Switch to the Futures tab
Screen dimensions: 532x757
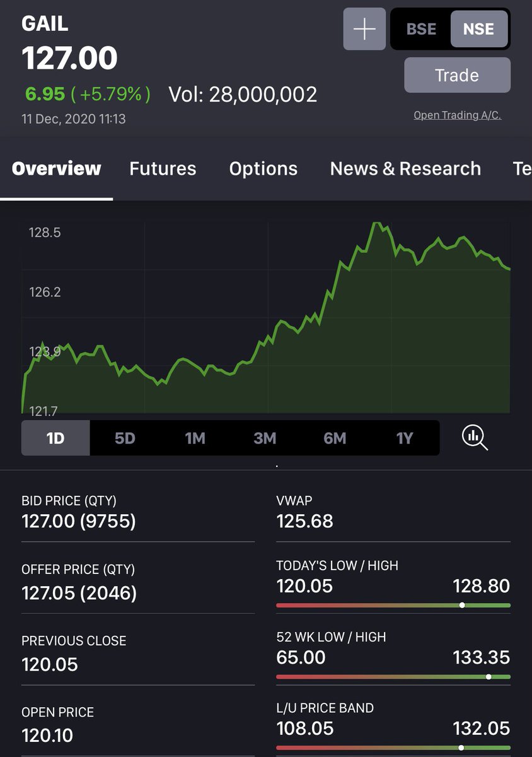coord(163,168)
